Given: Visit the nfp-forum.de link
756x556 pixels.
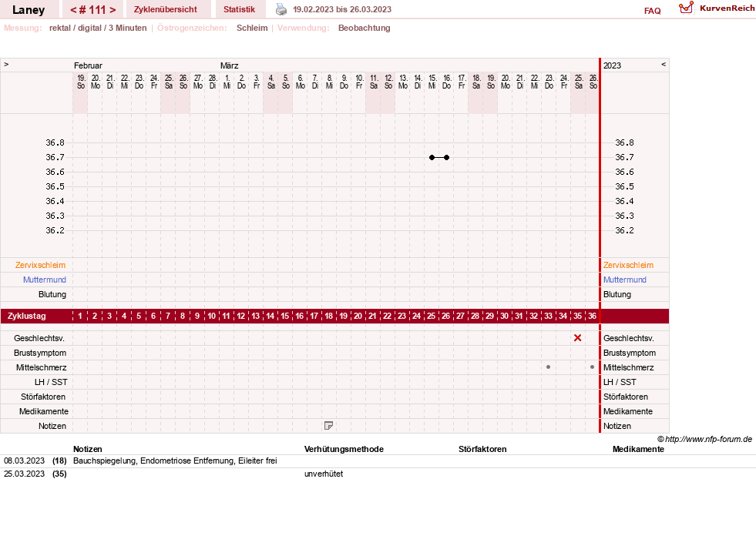Looking at the screenshot, I should click(x=708, y=439).
